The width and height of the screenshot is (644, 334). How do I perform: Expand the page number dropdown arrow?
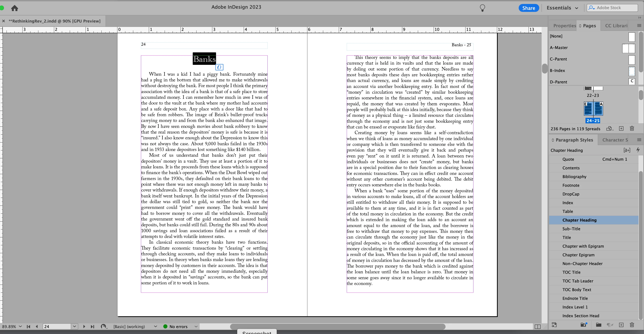(x=75, y=326)
